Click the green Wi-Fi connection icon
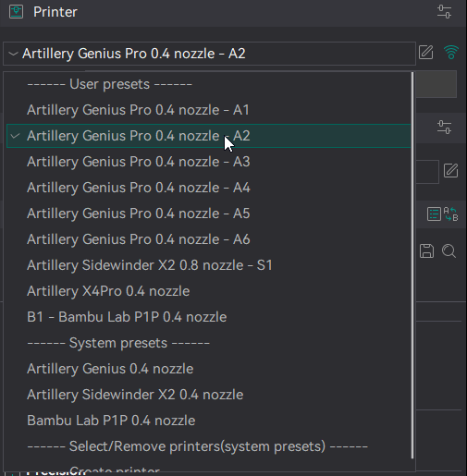The height and width of the screenshot is (476, 467). tap(451, 53)
